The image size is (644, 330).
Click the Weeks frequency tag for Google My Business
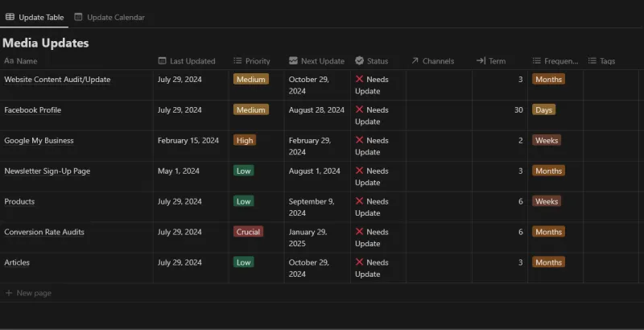click(547, 140)
